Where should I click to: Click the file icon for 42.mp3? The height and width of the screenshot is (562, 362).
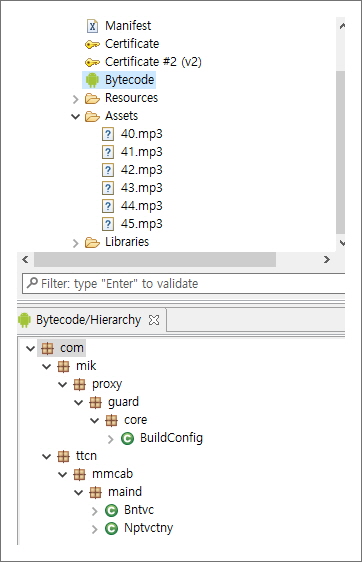pyautogui.click(x=108, y=170)
